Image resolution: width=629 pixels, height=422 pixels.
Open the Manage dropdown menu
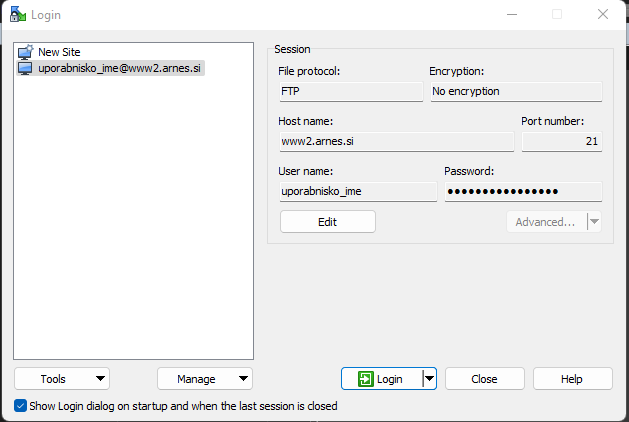click(205, 379)
